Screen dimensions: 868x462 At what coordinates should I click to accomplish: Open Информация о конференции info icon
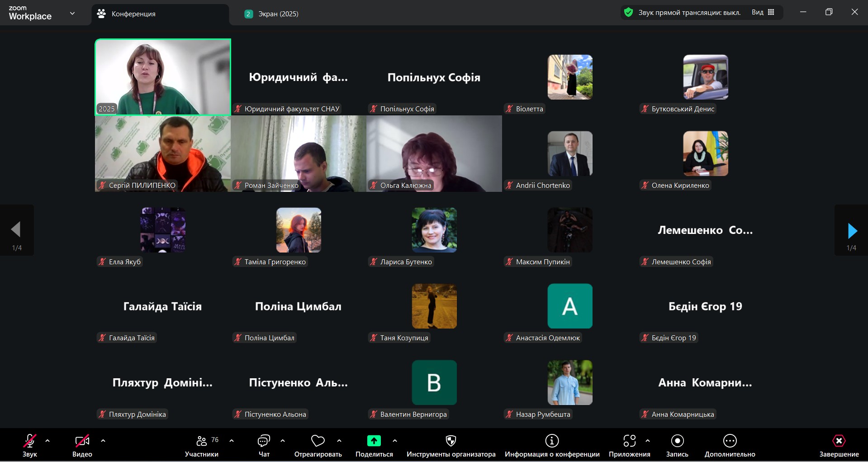click(552, 441)
